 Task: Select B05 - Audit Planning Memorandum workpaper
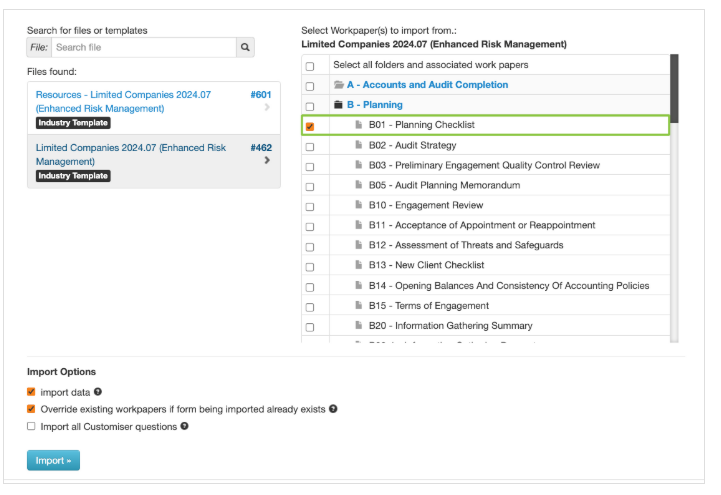pyautogui.click(x=310, y=186)
